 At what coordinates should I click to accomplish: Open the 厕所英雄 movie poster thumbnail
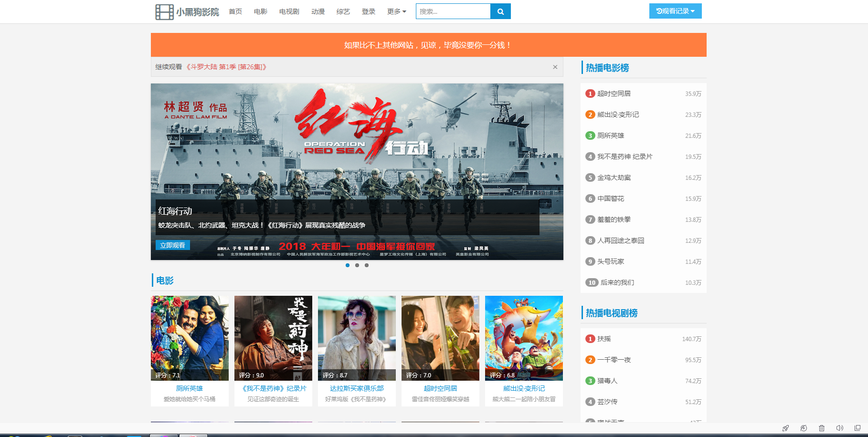click(190, 338)
